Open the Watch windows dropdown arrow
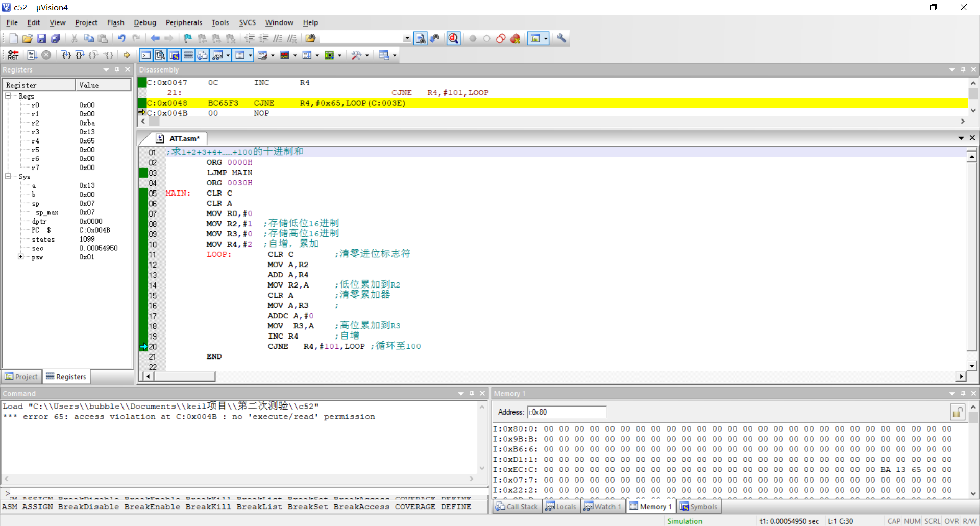This screenshot has height=526, width=980. [228, 55]
